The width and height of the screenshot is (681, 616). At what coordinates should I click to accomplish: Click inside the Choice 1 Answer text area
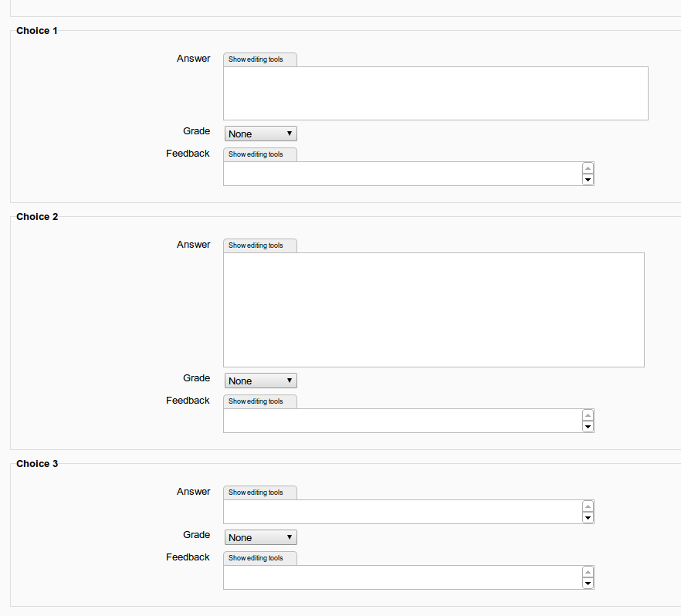pyautogui.click(x=435, y=93)
